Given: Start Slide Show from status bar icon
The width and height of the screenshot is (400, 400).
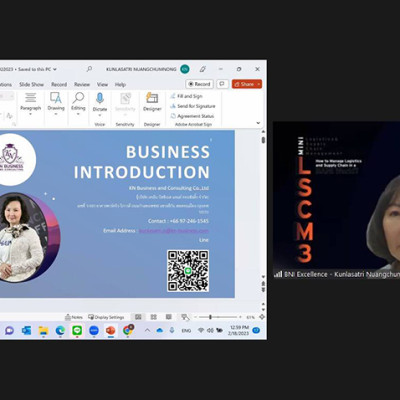Looking at the screenshot, I should coord(185,317).
